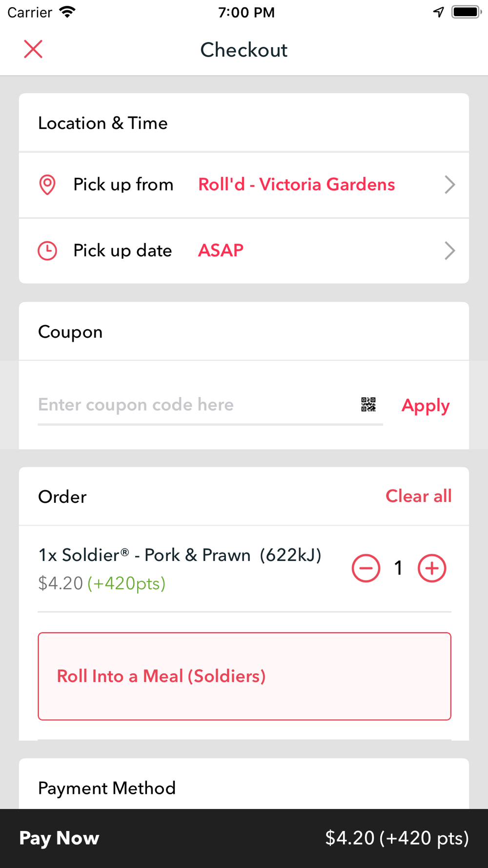Change ASAP pick up time

(221, 250)
